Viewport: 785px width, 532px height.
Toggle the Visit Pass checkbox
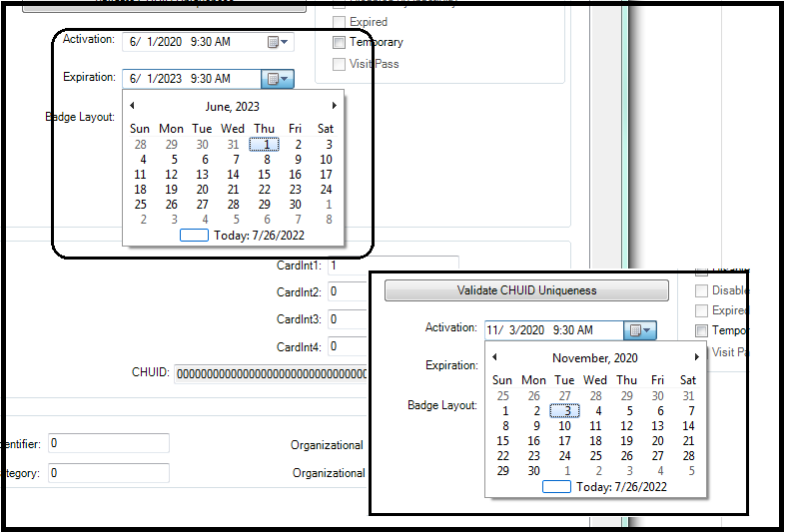tap(340, 64)
